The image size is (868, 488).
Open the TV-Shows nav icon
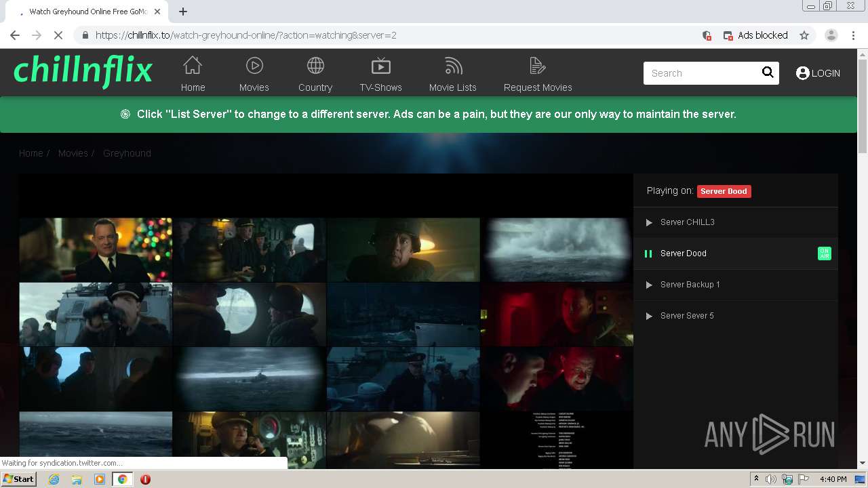coord(381,66)
